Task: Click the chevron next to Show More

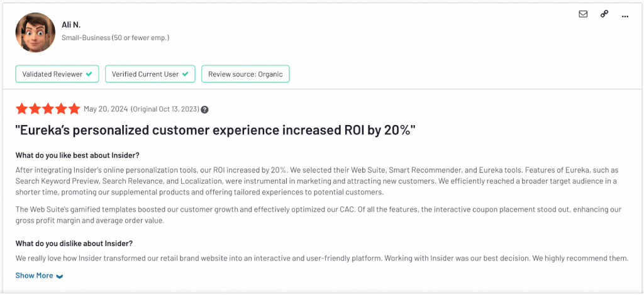Action: (x=60, y=276)
